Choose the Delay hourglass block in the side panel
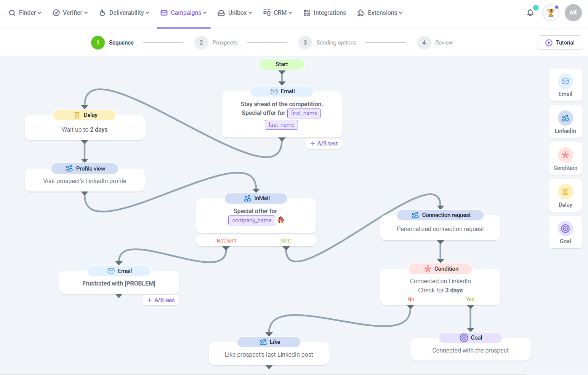Image resolution: width=588 pixels, height=375 pixels. pos(565,196)
